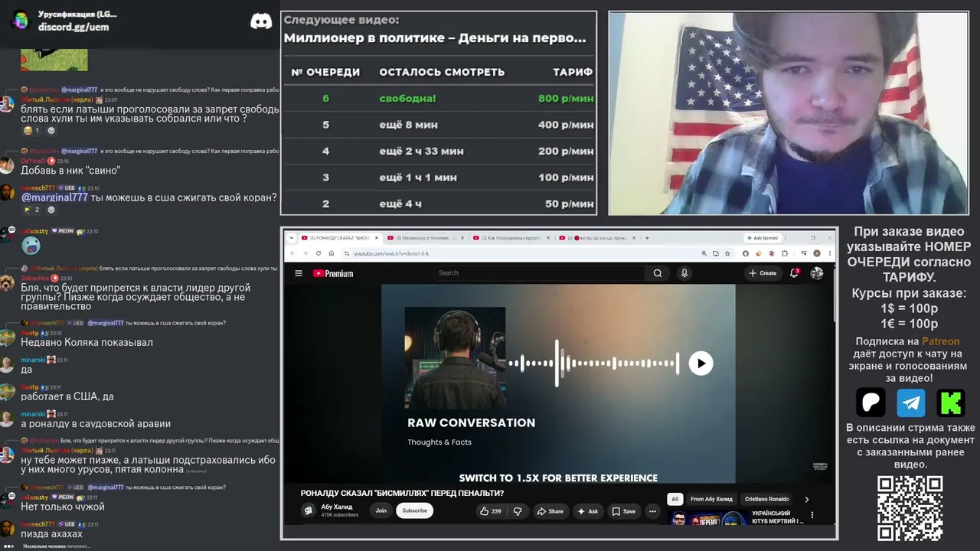Go back in the browser
Image resolution: width=980 pixels, height=551 pixels.
coord(292,253)
